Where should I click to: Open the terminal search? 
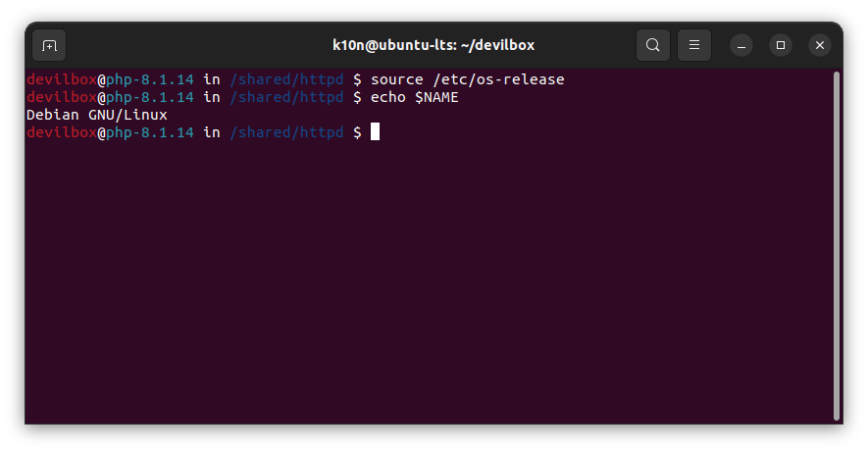point(652,45)
